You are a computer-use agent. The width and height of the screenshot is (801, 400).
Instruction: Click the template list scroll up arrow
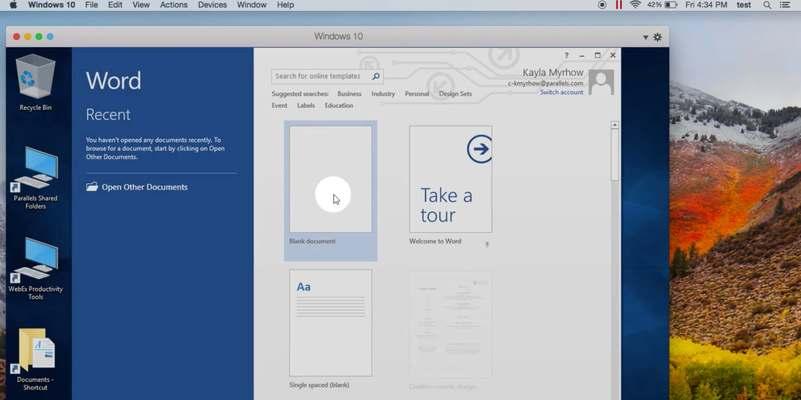615,125
